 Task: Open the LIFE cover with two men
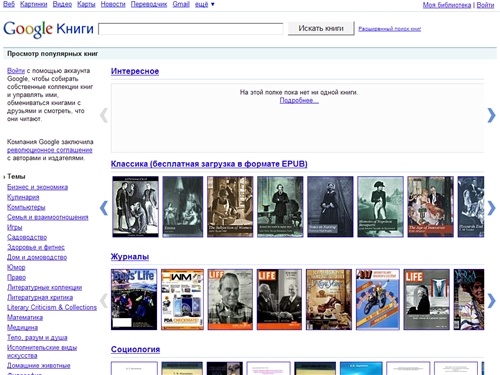pos(279,299)
